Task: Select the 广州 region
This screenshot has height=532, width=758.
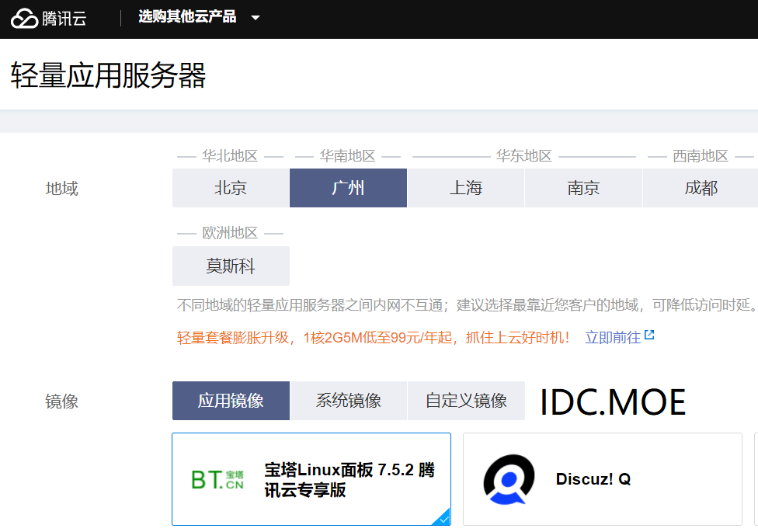Action: coord(348,188)
